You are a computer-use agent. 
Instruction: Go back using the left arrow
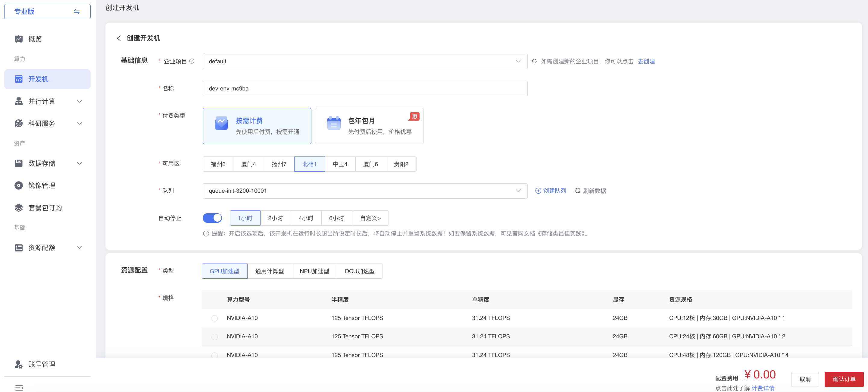point(119,38)
